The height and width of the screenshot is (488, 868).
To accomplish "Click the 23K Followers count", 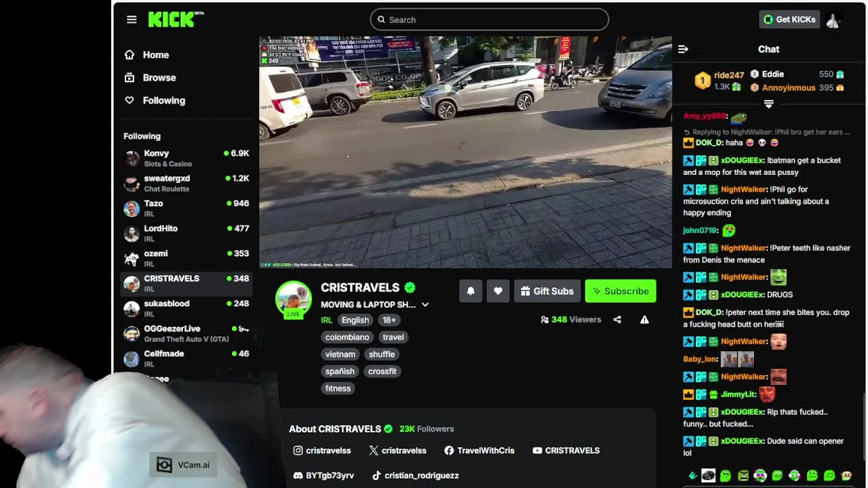I will click(x=427, y=429).
